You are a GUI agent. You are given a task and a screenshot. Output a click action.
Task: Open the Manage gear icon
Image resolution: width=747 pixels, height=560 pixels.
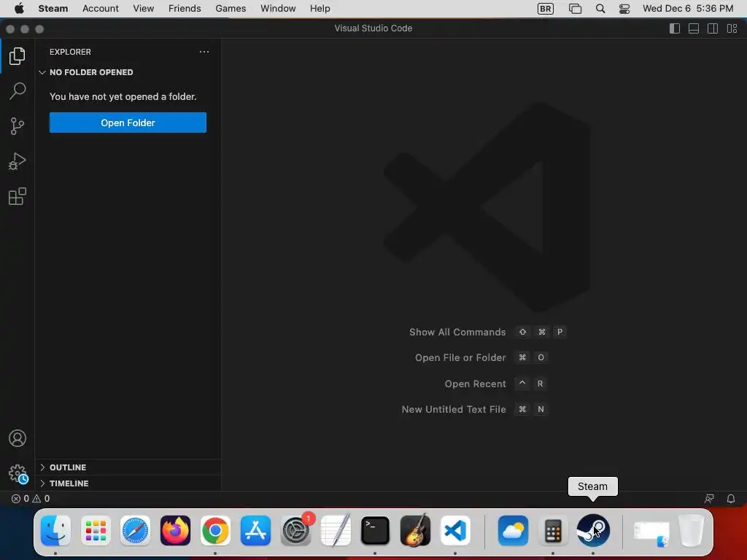pos(18,474)
